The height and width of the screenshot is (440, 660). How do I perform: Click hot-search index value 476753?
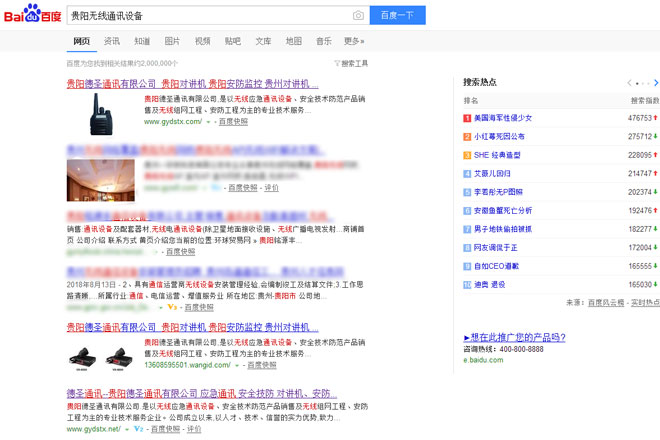point(640,118)
